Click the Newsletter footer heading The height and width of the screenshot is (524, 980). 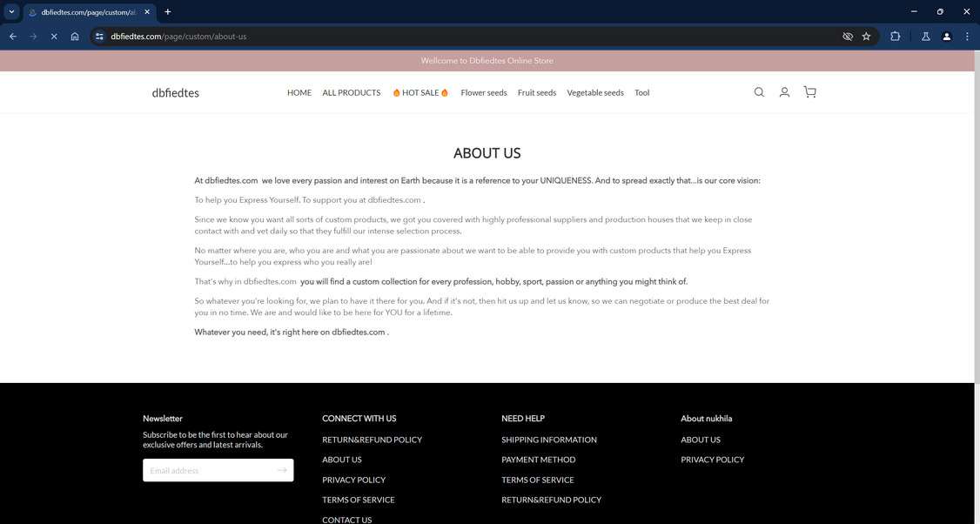pyautogui.click(x=163, y=419)
